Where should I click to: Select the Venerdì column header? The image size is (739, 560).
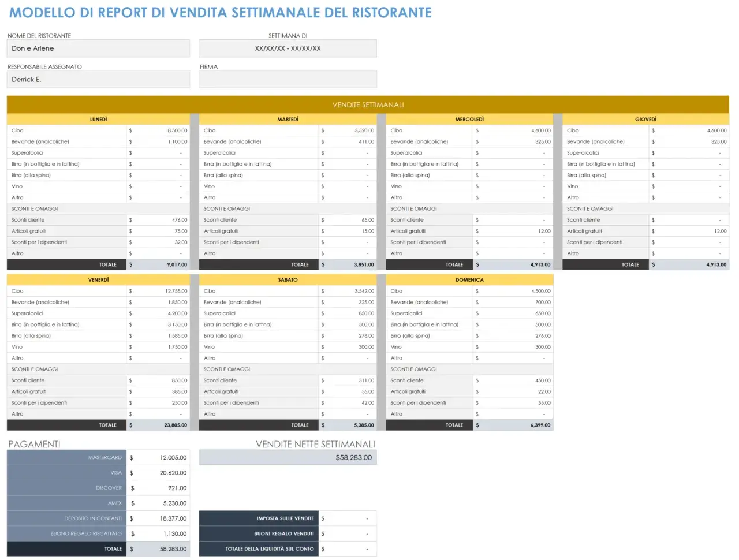(98, 280)
